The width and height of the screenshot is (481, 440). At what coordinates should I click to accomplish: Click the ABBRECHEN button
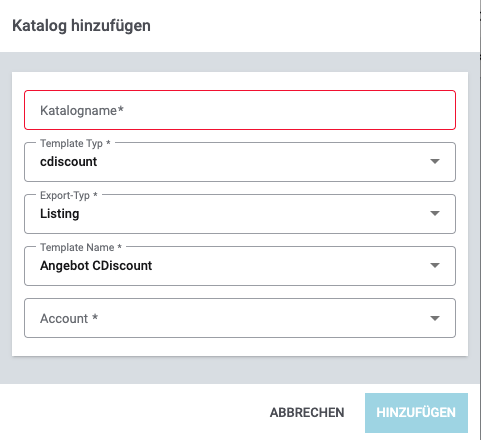tap(307, 413)
